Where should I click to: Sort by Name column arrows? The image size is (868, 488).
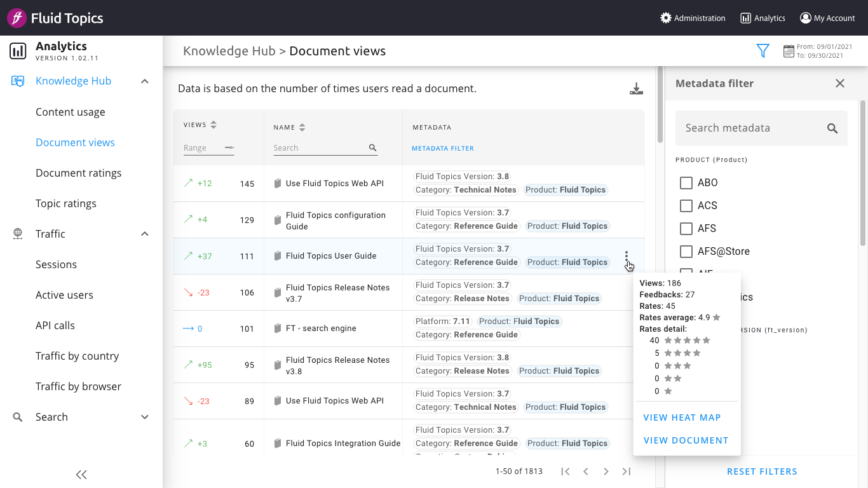click(x=302, y=127)
